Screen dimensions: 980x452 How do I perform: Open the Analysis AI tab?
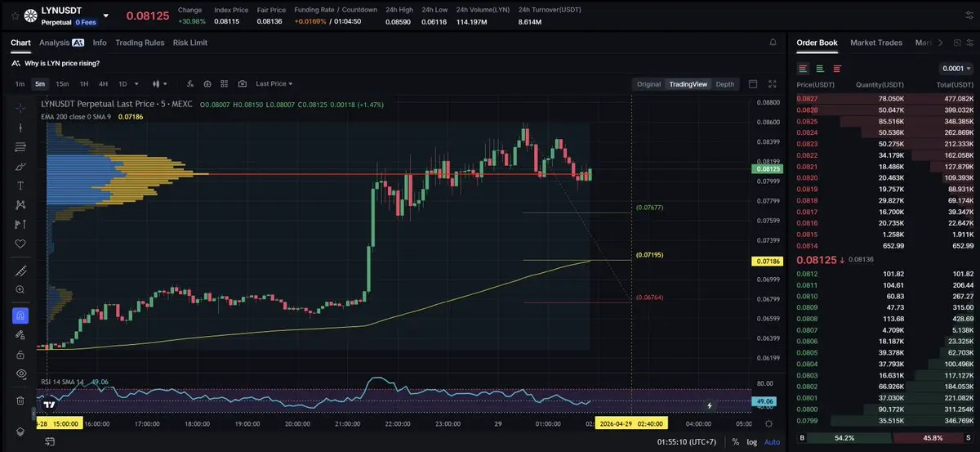point(61,43)
